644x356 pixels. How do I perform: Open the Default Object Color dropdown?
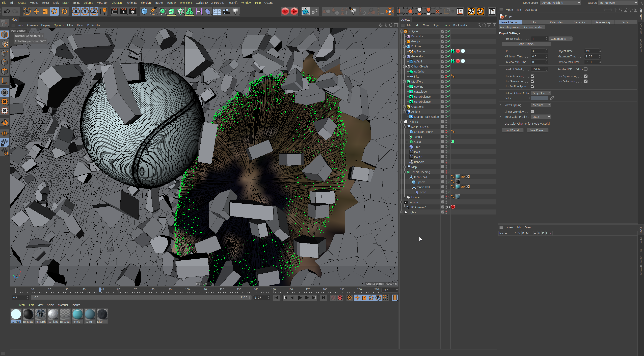coord(541,93)
